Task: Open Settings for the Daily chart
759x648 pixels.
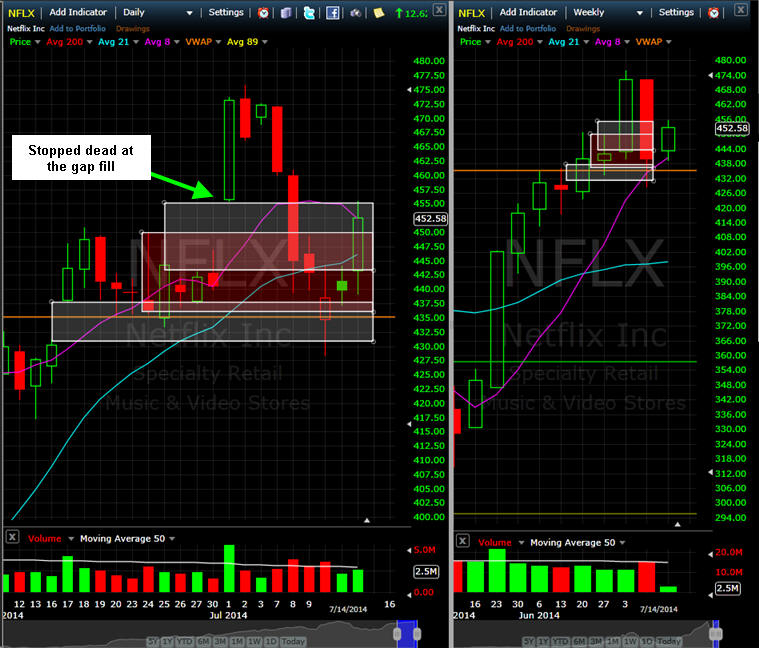Action: [226, 12]
